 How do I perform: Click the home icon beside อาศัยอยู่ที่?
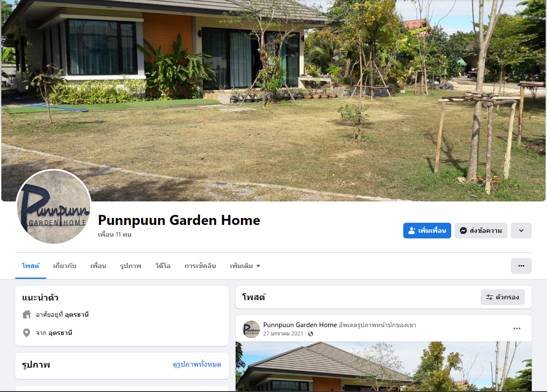point(27,314)
